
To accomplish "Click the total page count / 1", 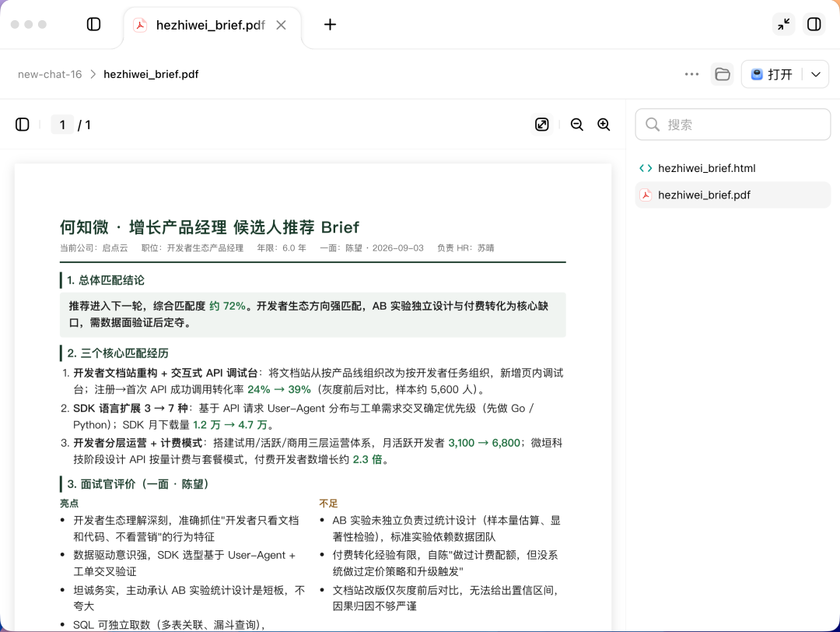I will (x=84, y=125).
